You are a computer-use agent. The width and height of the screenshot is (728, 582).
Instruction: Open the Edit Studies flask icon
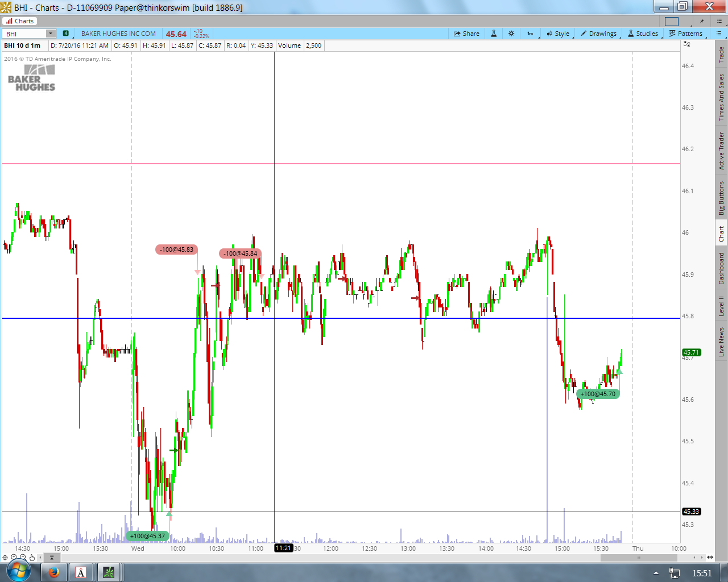coord(494,34)
